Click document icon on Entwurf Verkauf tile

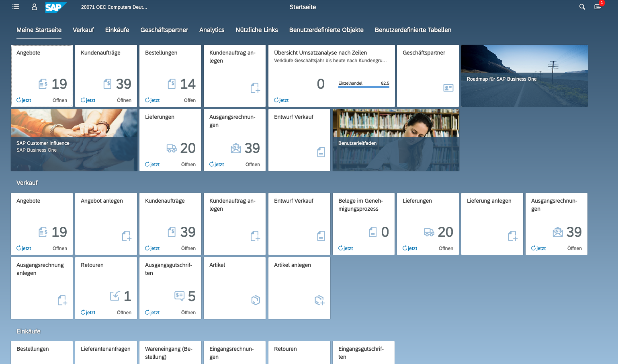321,152
